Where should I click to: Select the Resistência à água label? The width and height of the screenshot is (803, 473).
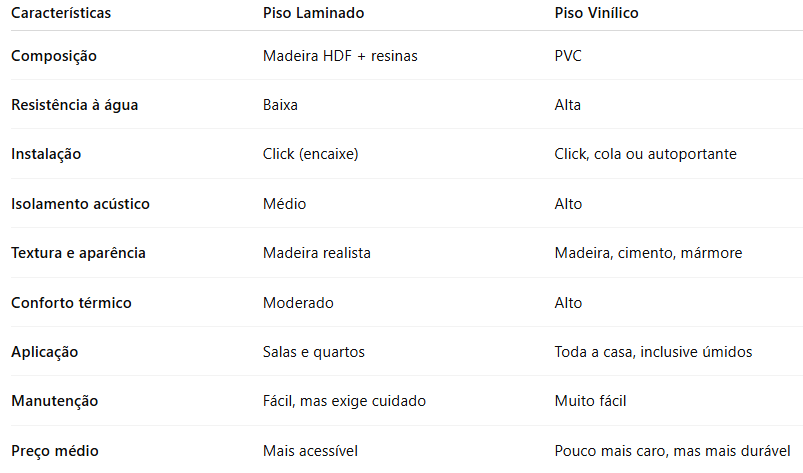(75, 105)
